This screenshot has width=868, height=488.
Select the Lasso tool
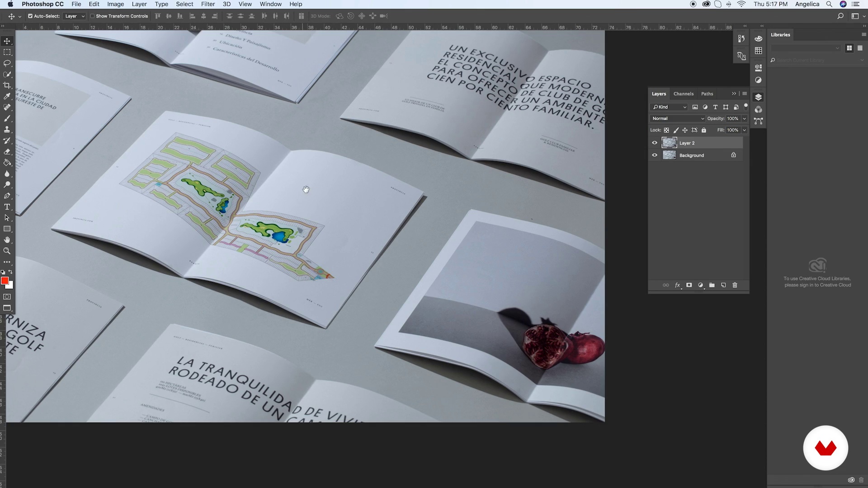coord(7,63)
